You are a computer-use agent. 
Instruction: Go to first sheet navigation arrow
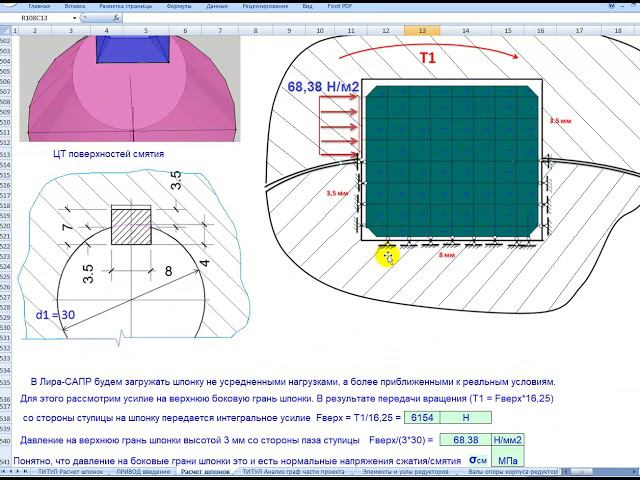click(4, 471)
